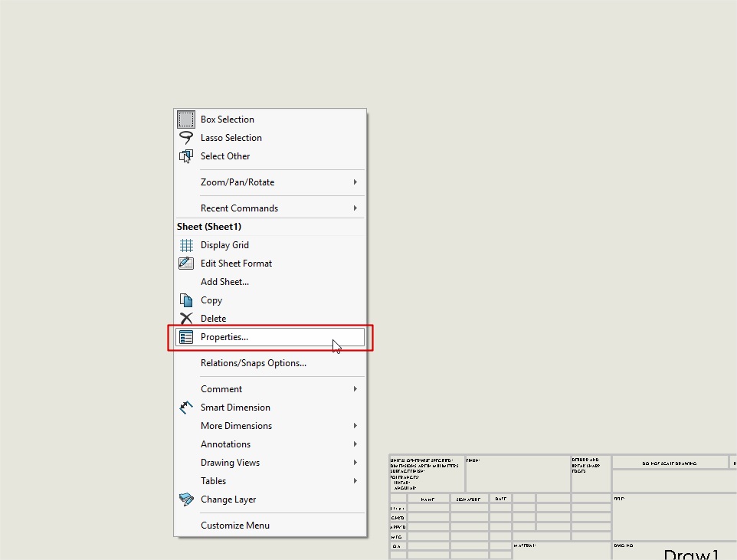The image size is (737, 560).
Task: Delete the sheet using the X icon
Action: click(x=186, y=319)
